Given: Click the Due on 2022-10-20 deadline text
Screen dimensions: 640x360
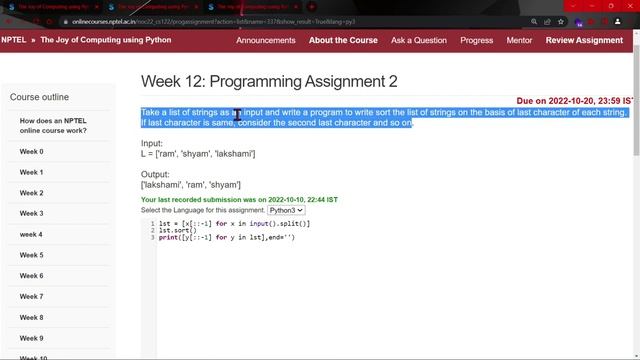Looking at the screenshot, I should pyautogui.click(x=575, y=101).
